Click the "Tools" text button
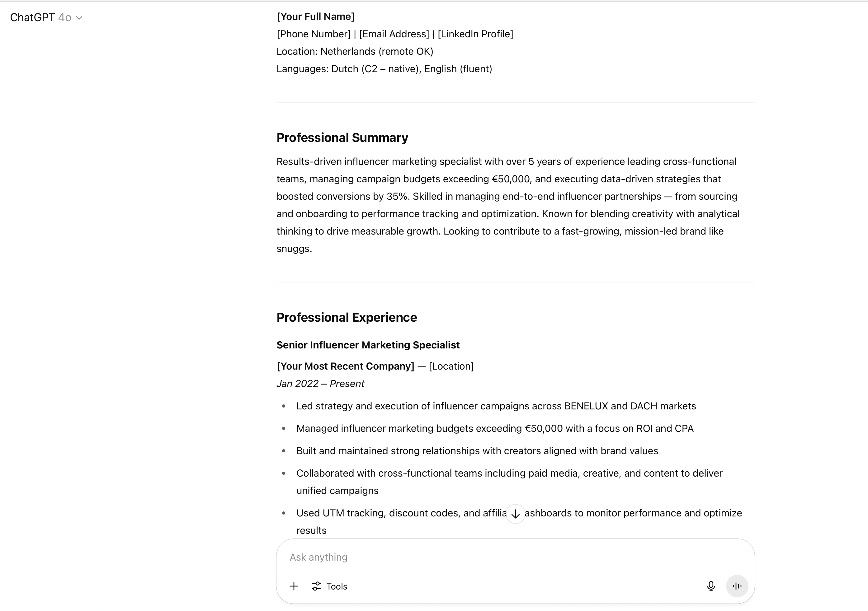The image size is (868, 611). tap(337, 586)
